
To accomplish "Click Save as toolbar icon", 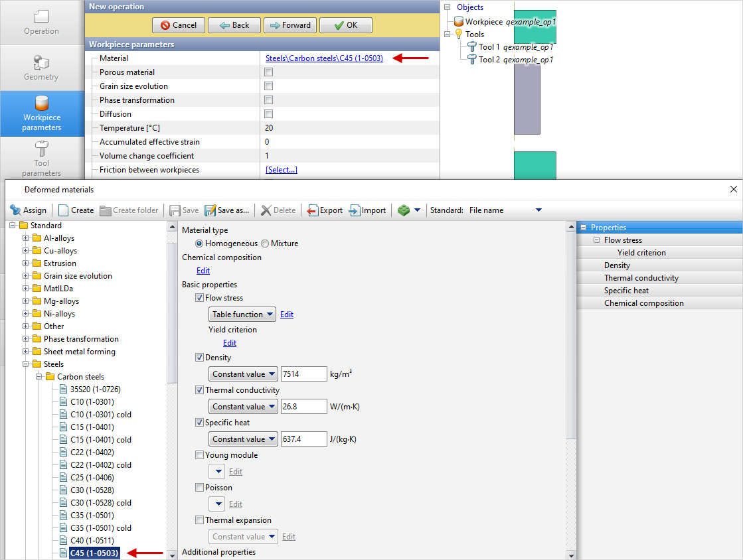I will pos(210,210).
